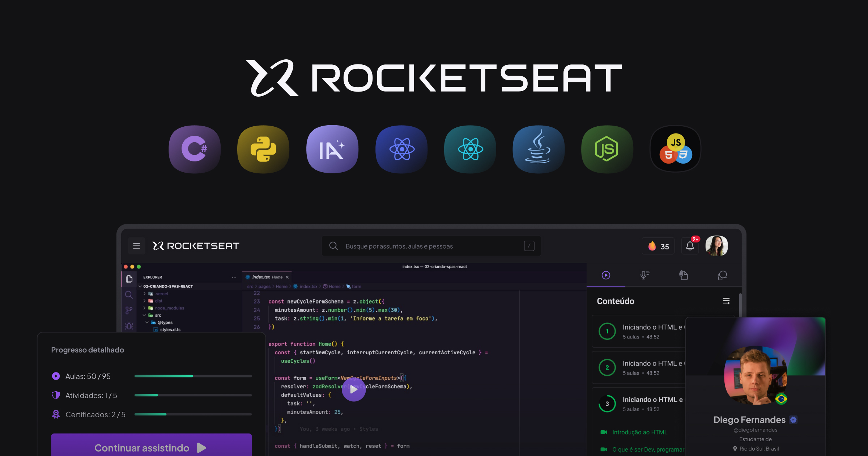Click the 'Progresso detalhado' heading

[x=88, y=350]
